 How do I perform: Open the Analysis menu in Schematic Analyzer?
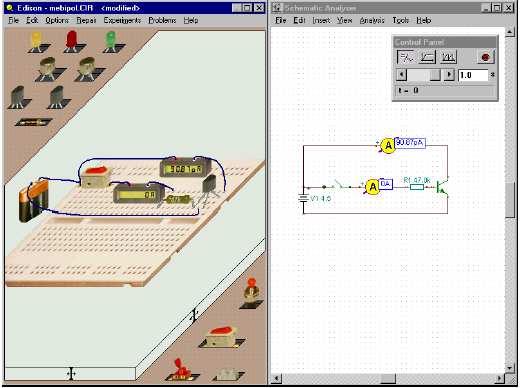[372, 20]
